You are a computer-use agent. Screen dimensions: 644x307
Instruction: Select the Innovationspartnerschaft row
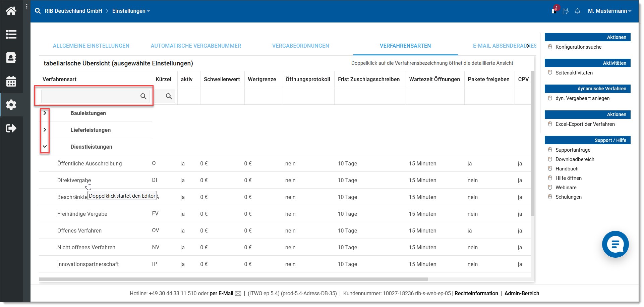(285, 264)
